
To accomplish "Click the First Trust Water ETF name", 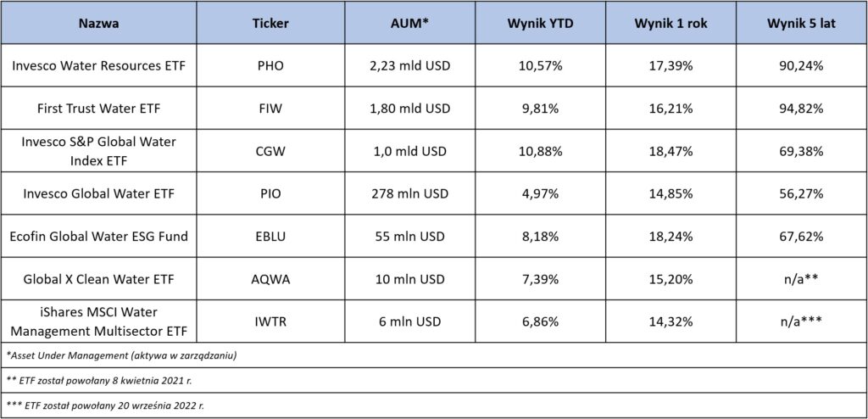I will [x=98, y=109].
